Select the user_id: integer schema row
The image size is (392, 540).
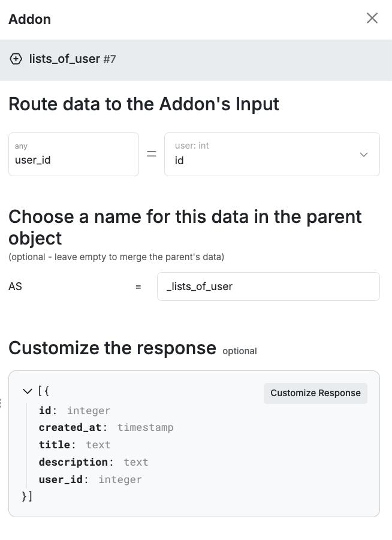(91, 479)
